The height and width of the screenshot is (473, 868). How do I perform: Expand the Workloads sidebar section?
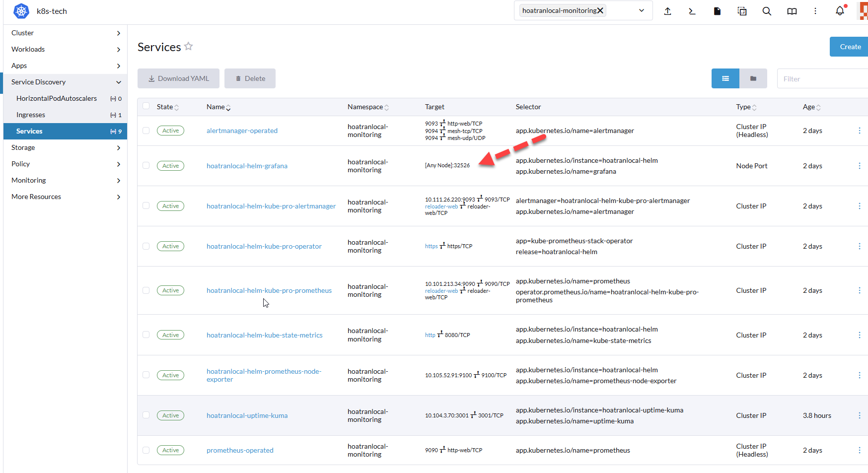pos(65,49)
